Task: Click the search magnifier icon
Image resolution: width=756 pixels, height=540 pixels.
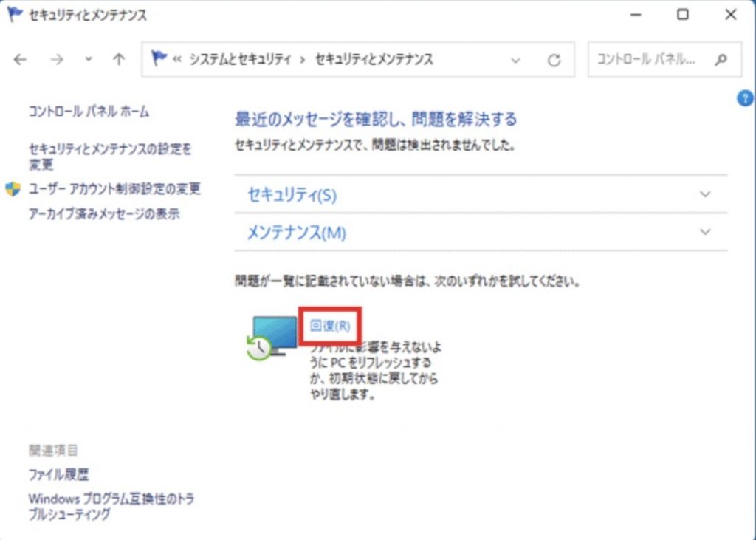Action: coord(721,59)
